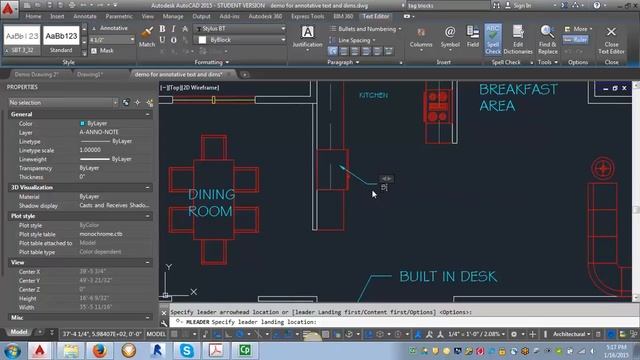Open Firefox from the taskbar

(x=99, y=351)
